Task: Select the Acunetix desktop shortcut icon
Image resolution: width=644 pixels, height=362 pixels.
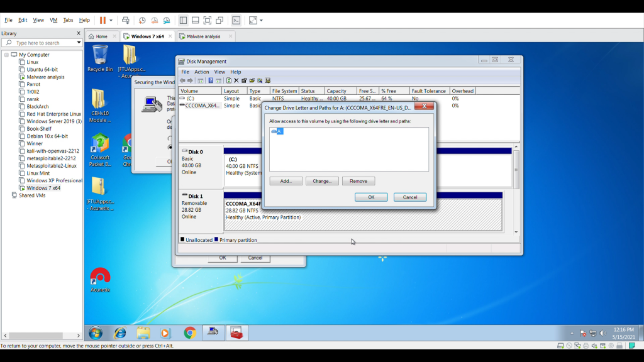Action: [100, 280]
